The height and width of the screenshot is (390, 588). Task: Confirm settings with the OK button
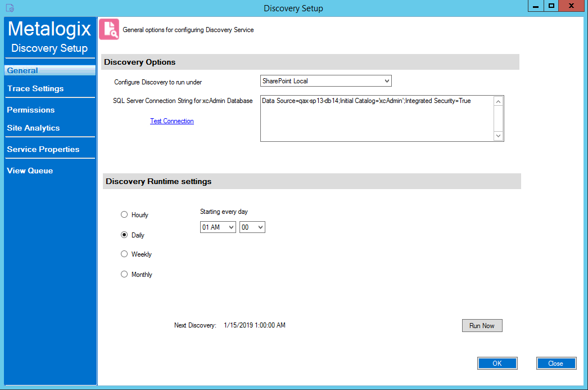click(x=497, y=363)
